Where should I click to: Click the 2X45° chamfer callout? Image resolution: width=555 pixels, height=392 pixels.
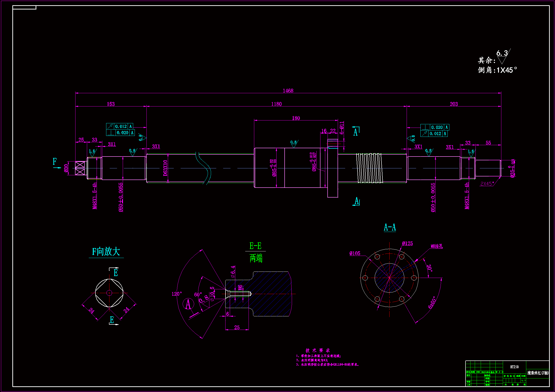[487, 184]
